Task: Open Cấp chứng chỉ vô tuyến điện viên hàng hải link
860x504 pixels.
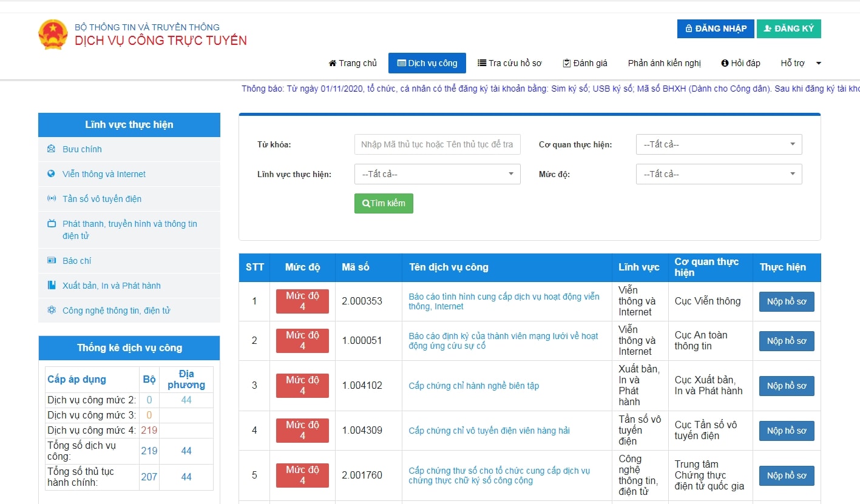Action: click(489, 431)
